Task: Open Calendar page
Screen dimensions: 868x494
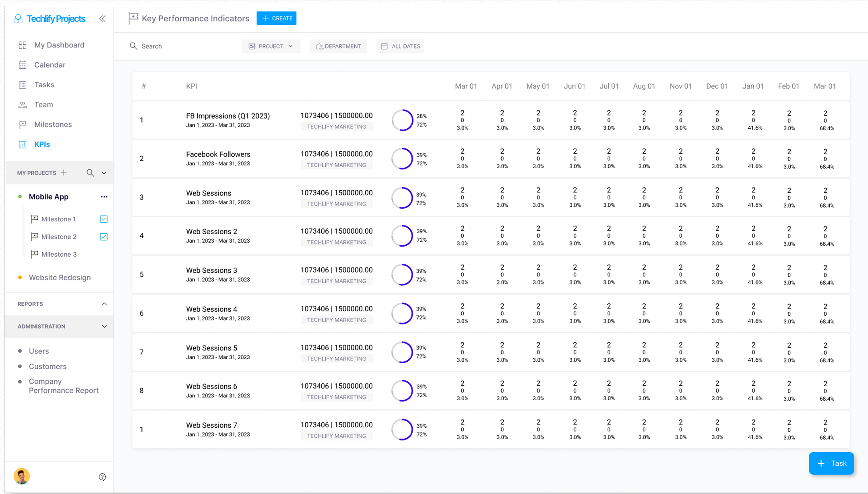Action: point(50,65)
